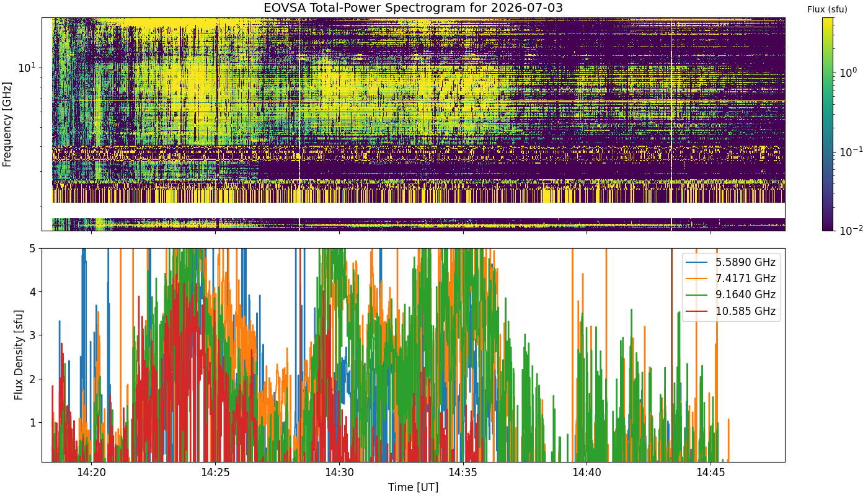
Task: Click the Flux Density [sfu] axis label
Action: pos(19,355)
